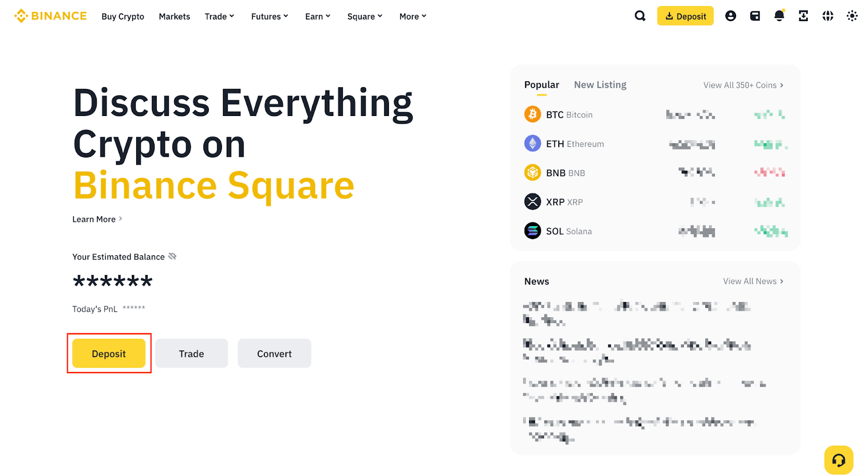Open the notifications bell
This screenshot has width=868, height=476.
pos(779,16)
